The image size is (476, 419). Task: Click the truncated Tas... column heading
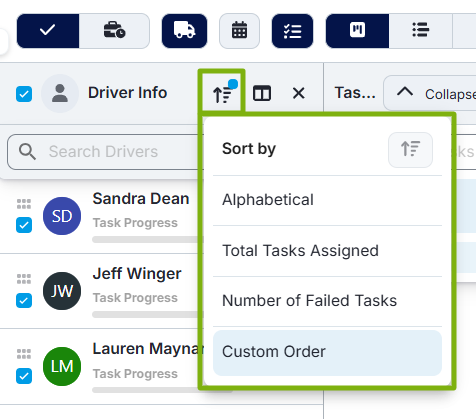pos(355,93)
